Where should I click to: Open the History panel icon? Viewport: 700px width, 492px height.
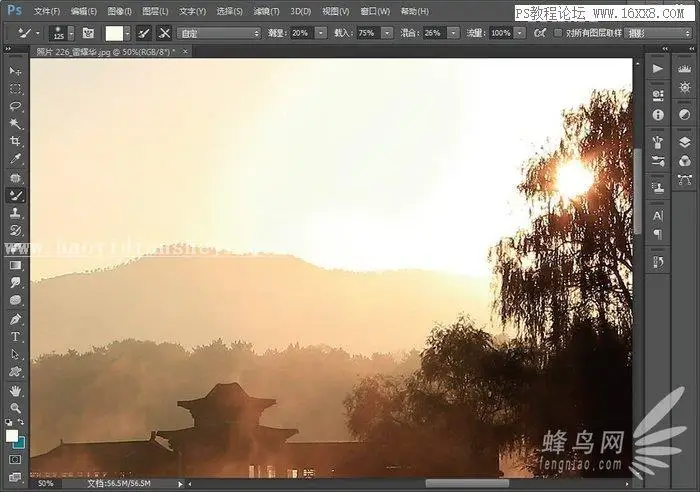pos(658,262)
